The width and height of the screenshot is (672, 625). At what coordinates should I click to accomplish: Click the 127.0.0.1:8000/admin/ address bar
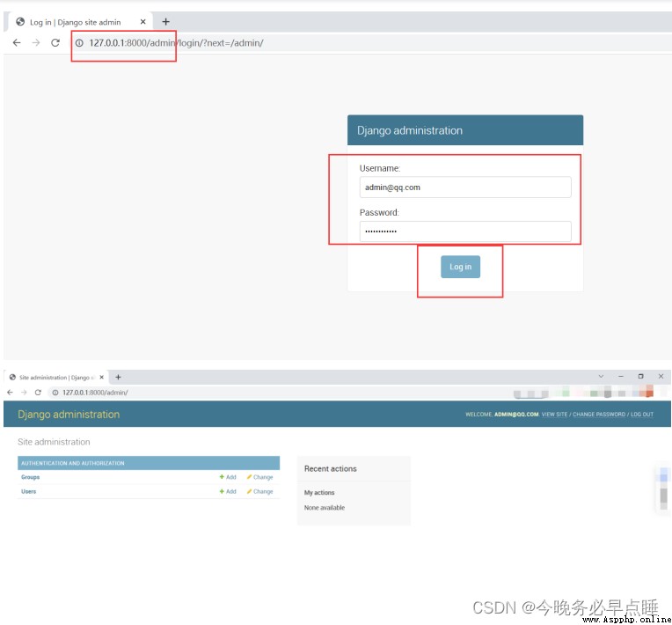tap(95, 393)
